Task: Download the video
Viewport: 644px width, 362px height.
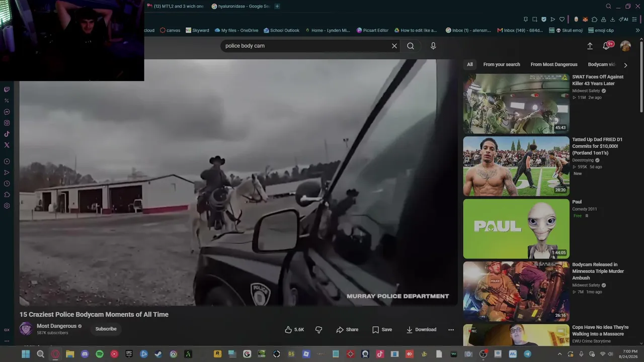Action: click(421, 329)
